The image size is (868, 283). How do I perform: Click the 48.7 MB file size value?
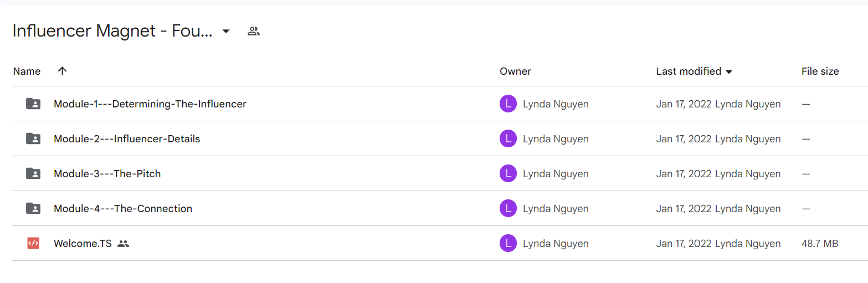pyautogui.click(x=820, y=243)
